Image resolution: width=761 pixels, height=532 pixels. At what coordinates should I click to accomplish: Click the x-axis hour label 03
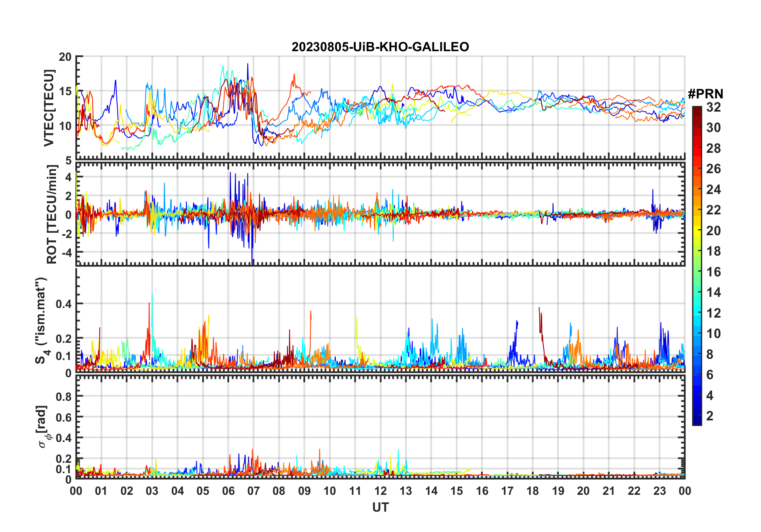tap(152, 491)
